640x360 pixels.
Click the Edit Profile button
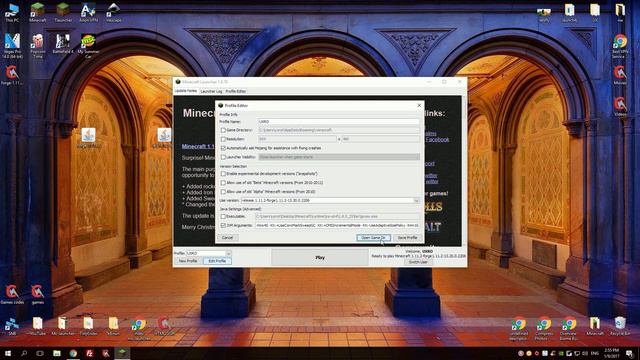pyautogui.click(x=217, y=261)
